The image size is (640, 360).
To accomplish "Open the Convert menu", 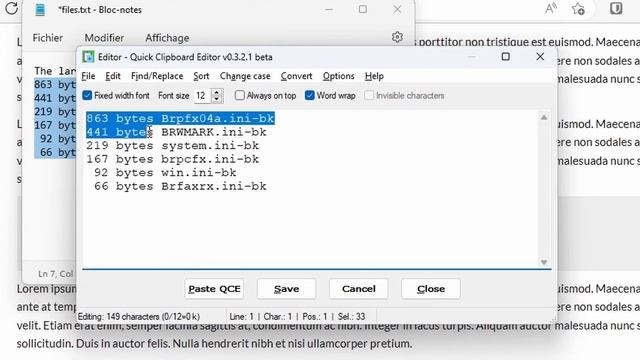I will coord(296,76).
